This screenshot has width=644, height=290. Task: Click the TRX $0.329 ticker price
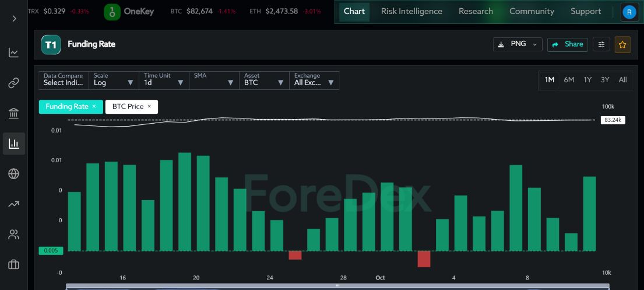[54, 12]
